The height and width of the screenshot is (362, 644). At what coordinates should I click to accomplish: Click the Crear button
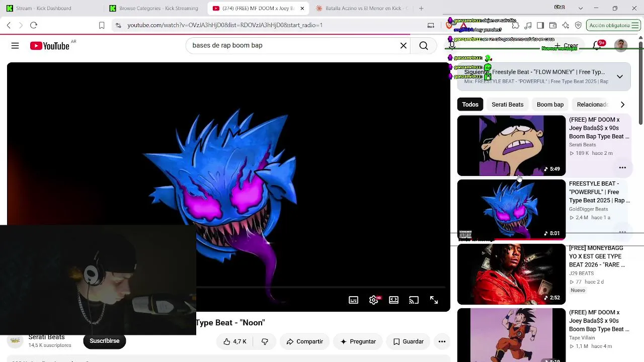566,46
